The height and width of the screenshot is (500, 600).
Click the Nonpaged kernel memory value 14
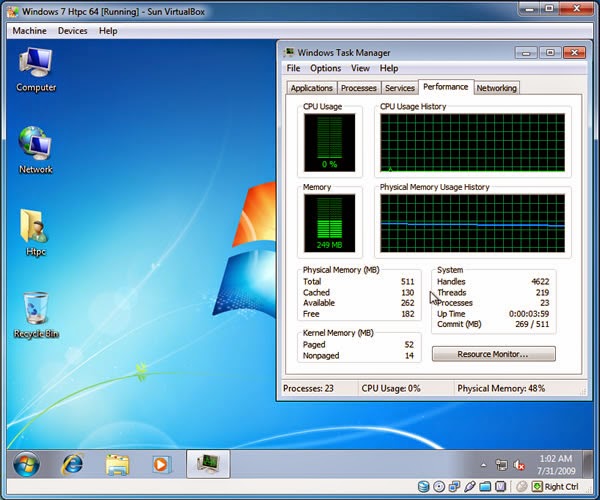[409, 355]
